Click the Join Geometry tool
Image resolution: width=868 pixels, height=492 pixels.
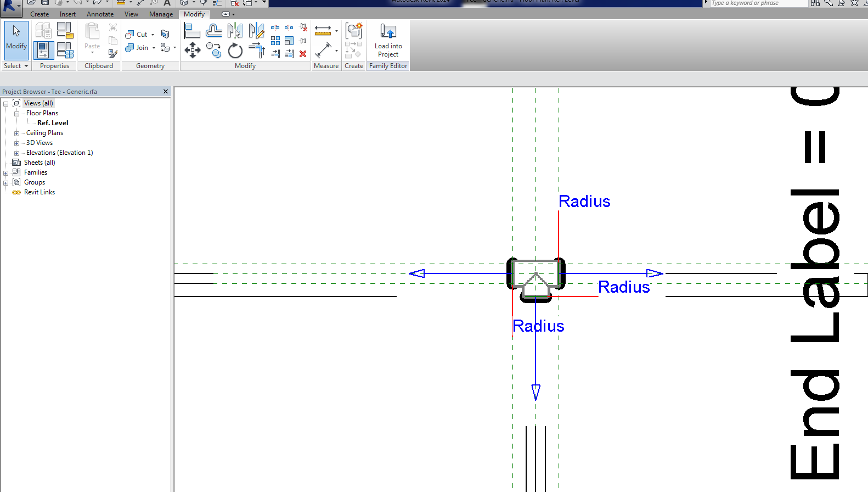point(137,48)
